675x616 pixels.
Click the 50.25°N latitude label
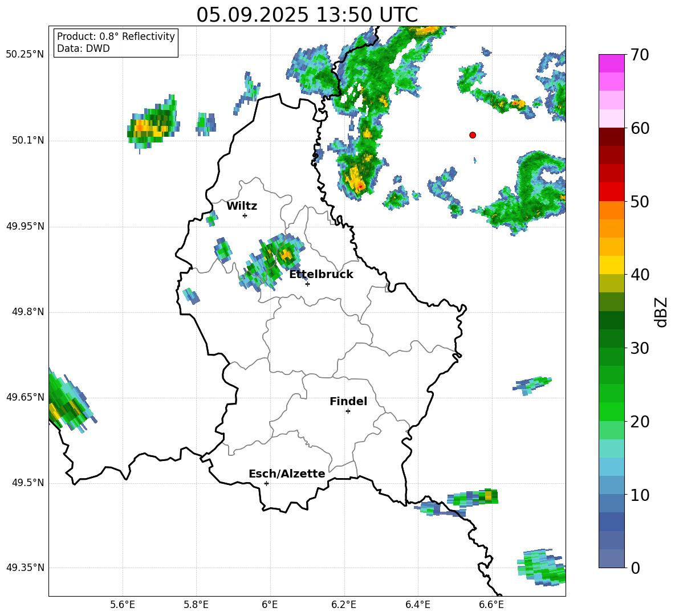pyautogui.click(x=25, y=55)
